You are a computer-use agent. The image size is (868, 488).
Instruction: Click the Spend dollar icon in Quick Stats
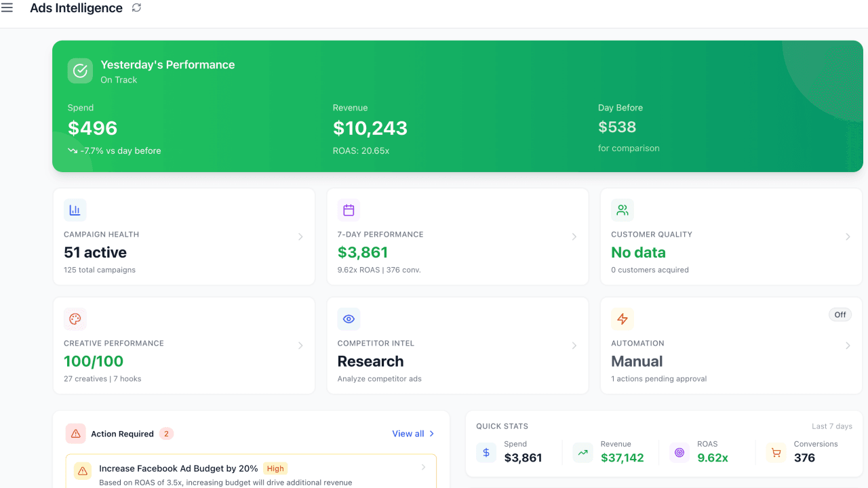pos(486,451)
